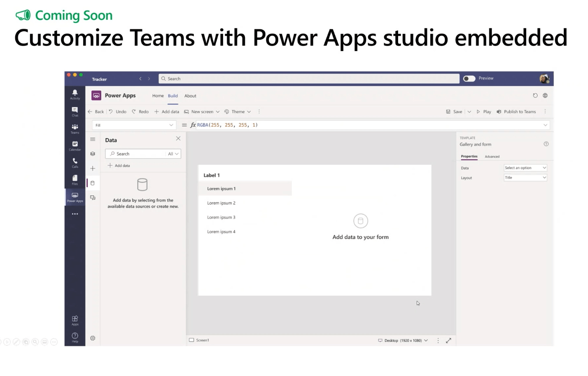
Task: Click Publish to Teams
Action: click(516, 111)
